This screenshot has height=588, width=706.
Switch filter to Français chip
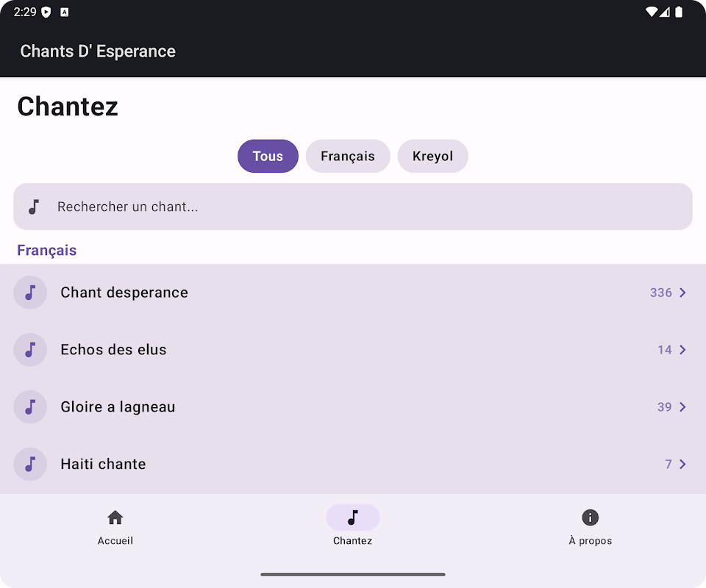(x=348, y=157)
